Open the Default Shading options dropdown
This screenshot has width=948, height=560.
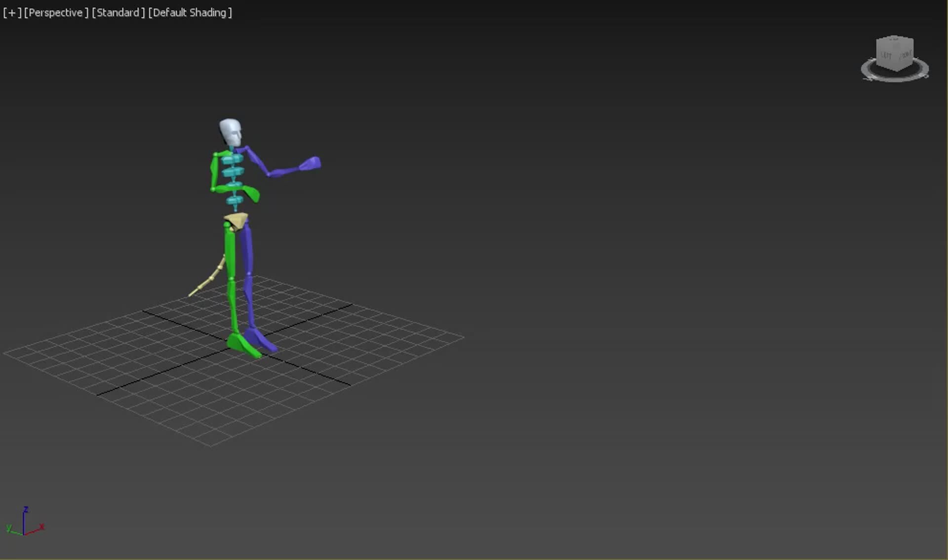click(x=190, y=12)
